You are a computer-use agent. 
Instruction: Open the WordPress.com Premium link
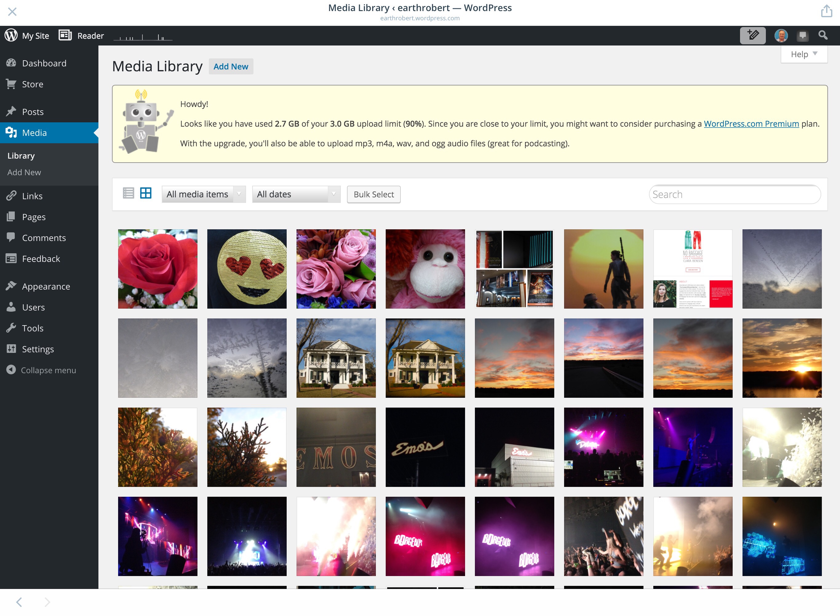pyautogui.click(x=751, y=124)
